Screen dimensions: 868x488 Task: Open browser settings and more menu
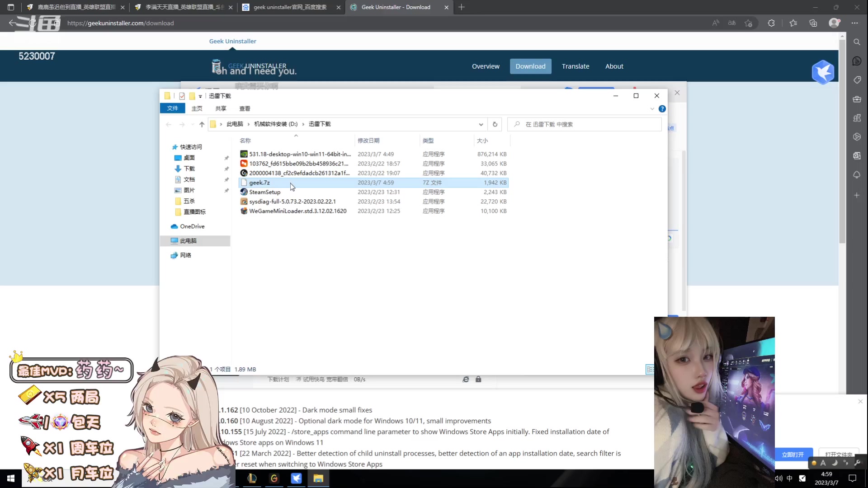pyautogui.click(x=854, y=23)
